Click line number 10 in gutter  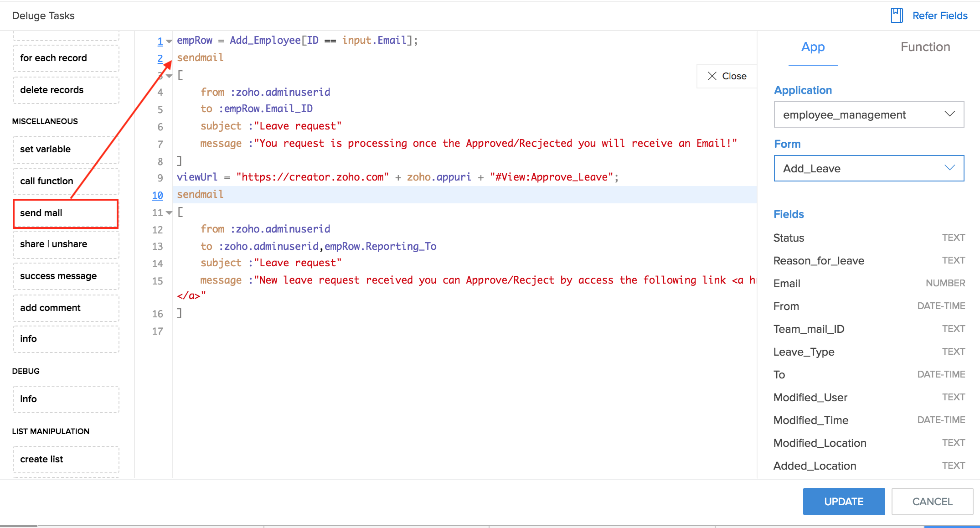tap(157, 196)
